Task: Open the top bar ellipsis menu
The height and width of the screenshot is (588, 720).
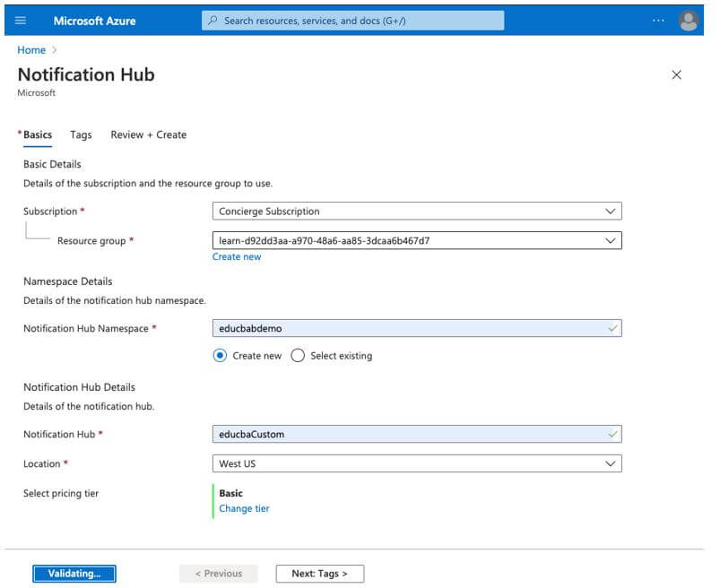Action: (659, 21)
